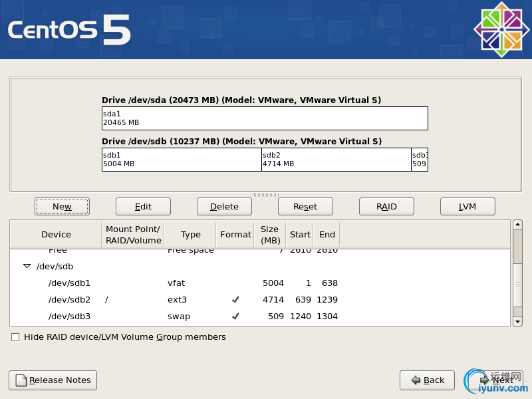Click the Drive /dev/sda heading text
Screen dimensions: 532x399
click(x=241, y=100)
